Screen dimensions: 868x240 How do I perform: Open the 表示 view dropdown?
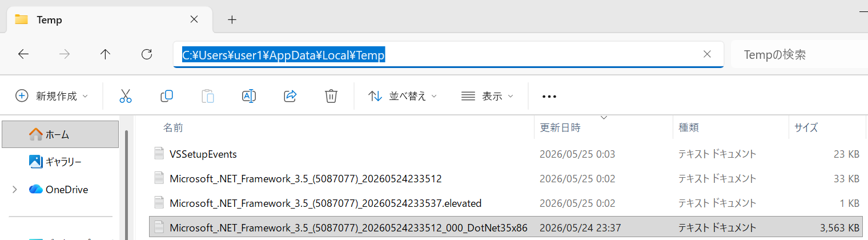tap(487, 96)
